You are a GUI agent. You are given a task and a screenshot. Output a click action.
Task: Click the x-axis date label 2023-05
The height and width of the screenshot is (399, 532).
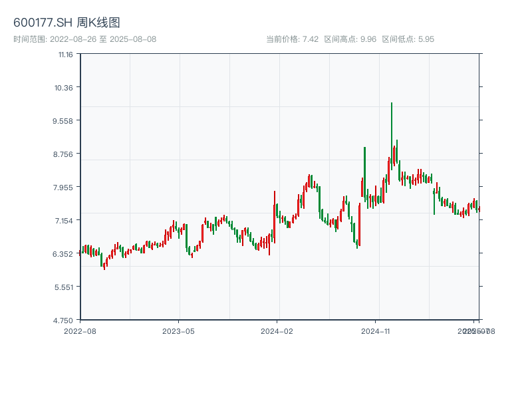pyautogui.click(x=178, y=331)
